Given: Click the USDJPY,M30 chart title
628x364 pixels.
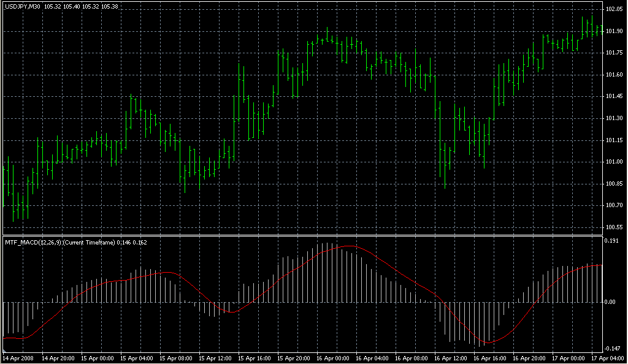Looking at the screenshot, I should pos(23,7).
